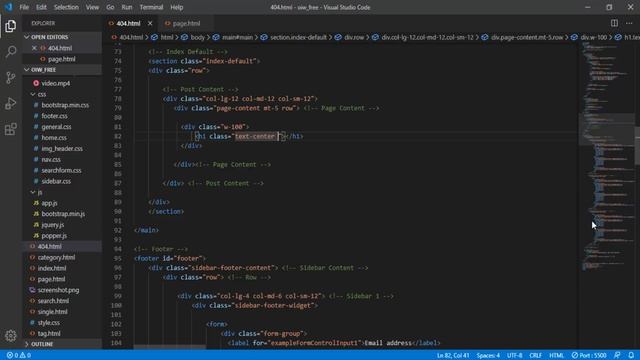Click the section.index-default breadcrumb
The image size is (640, 360).
[298, 37]
